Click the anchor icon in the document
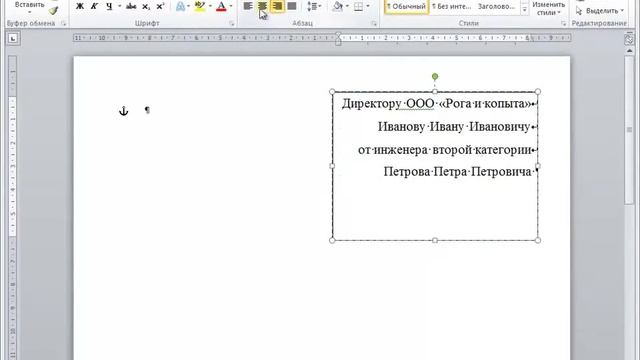 (124, 111)
